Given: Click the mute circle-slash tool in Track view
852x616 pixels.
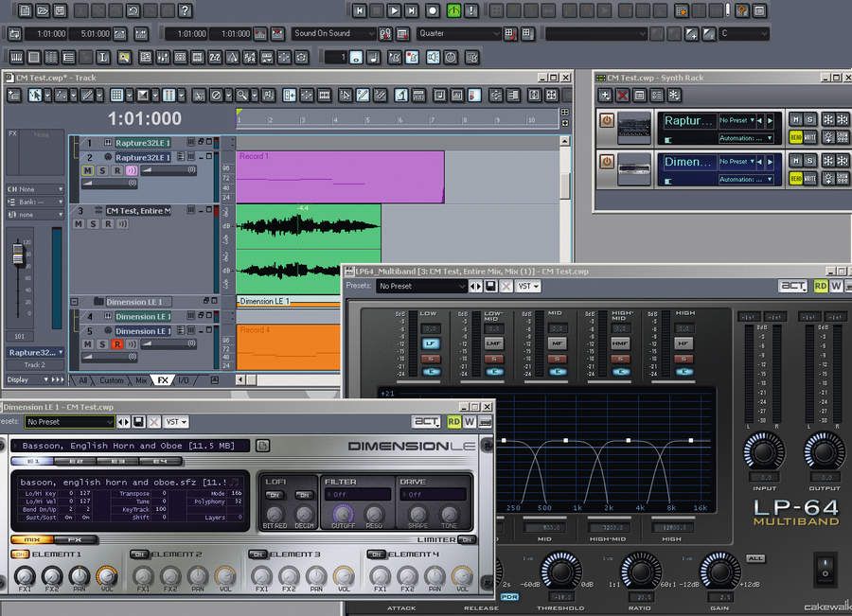Looking at the screenshot, I should pyautogui.click(x=216, y=96).
